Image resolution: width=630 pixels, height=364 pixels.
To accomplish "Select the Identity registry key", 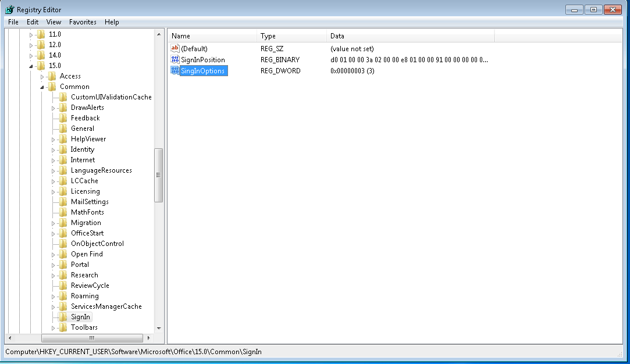I will pyautogui.click(x=82, y=149).
